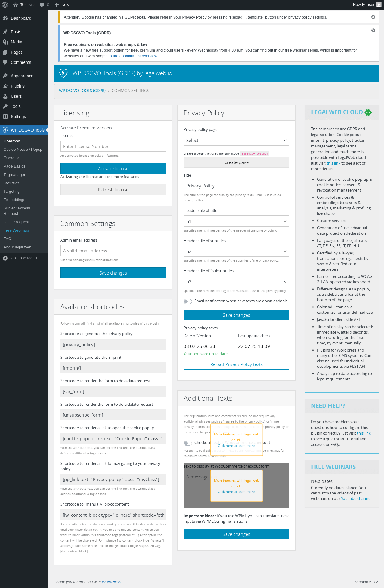Screen dimensions: 384x588
Task: Open the Header stile of title dropdown
Action: 236,221
